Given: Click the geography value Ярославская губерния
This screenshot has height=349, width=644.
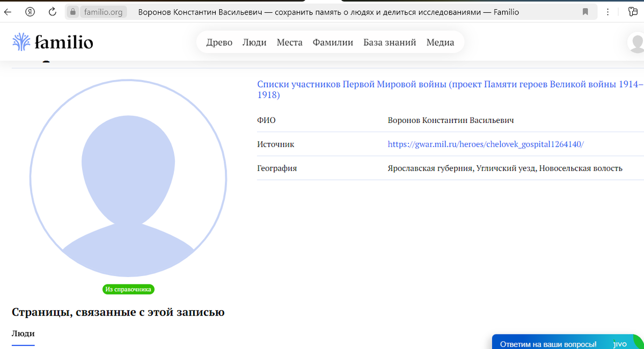Looking at the screenshot, I should [x=505, y=169].
